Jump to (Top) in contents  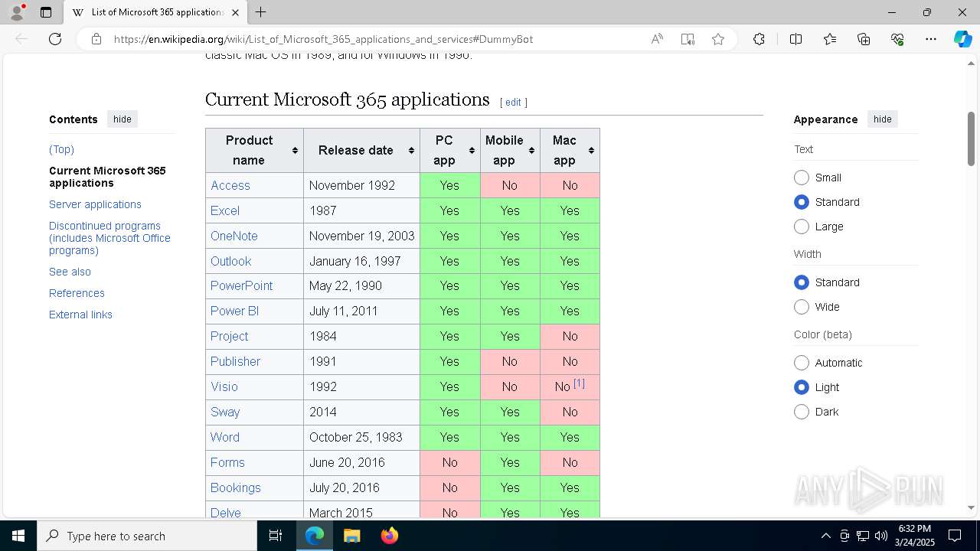[61, 149]
